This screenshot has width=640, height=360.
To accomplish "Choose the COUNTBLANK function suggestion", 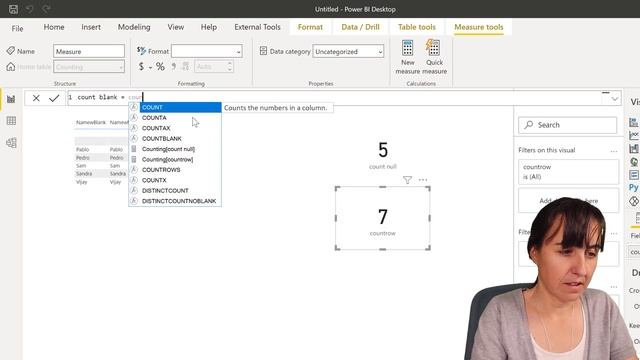I will pyautogui.click(x=175, y=138).
